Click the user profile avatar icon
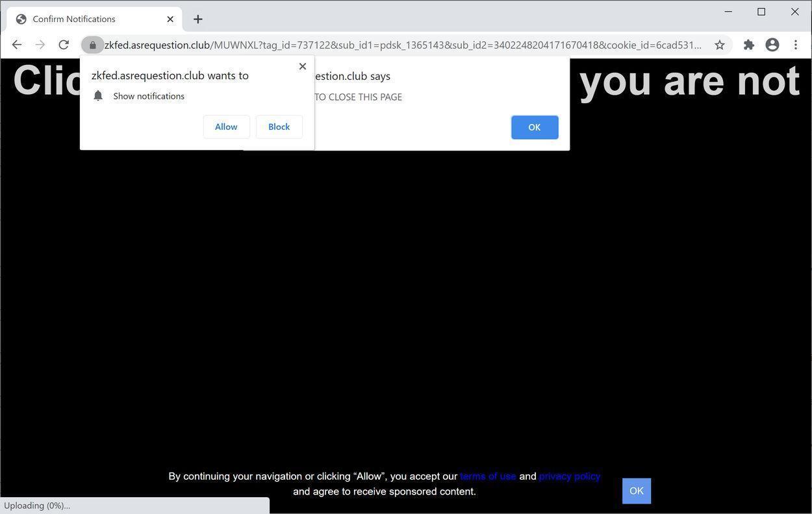 tap(772, 44)
